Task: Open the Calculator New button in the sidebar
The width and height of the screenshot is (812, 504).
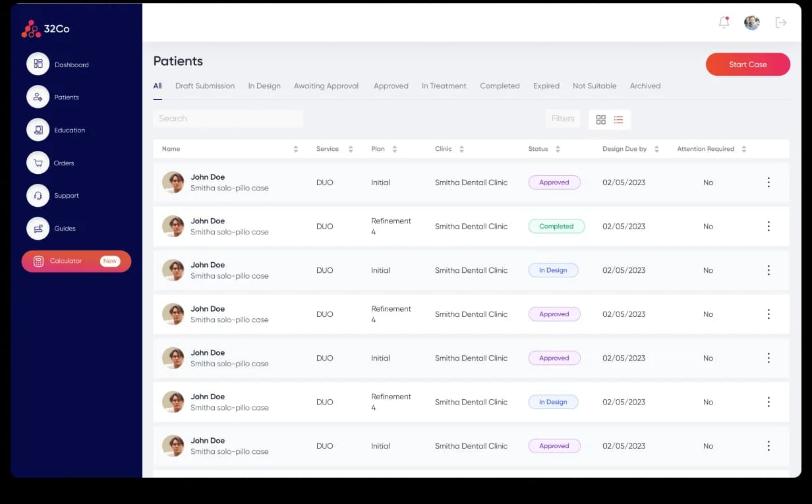Action: point(76,261)
